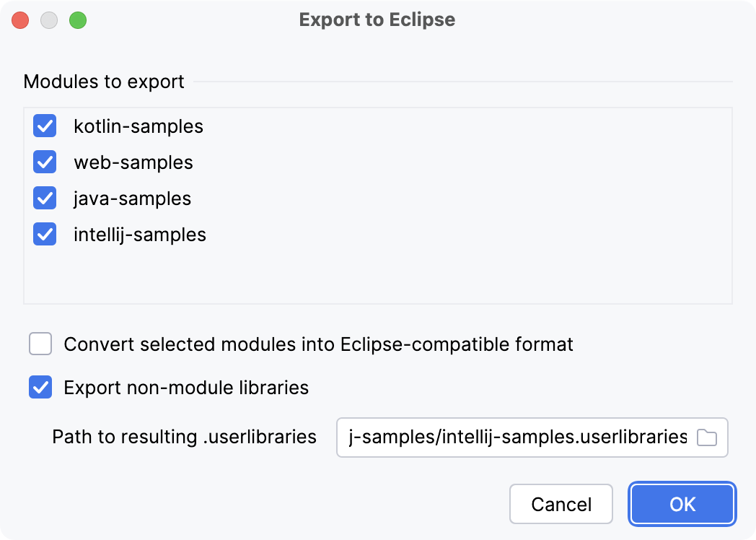Screen dimensions: 756x540
Task: Click the Export to Eclipse title bar
Action: tap(377, 19)
